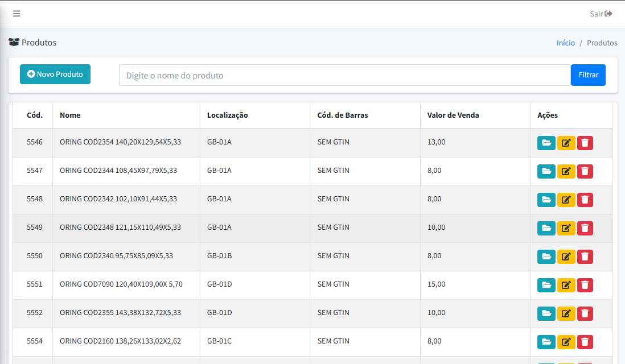Open folder icon for product 5546

point(546,143)
